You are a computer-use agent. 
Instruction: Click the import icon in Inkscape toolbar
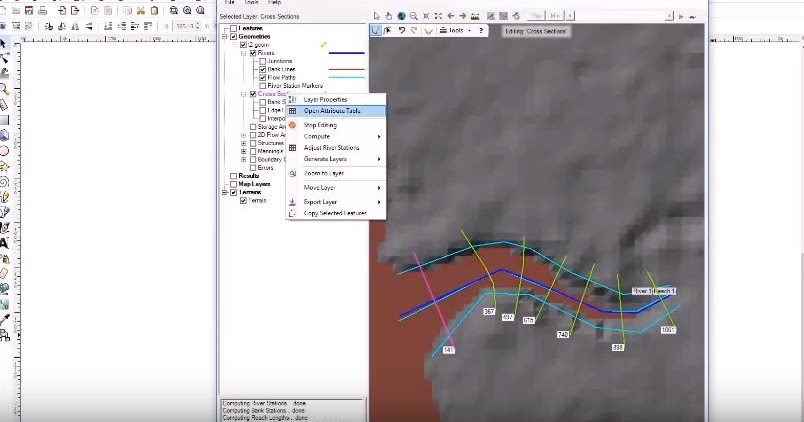(x=62, y=10)
